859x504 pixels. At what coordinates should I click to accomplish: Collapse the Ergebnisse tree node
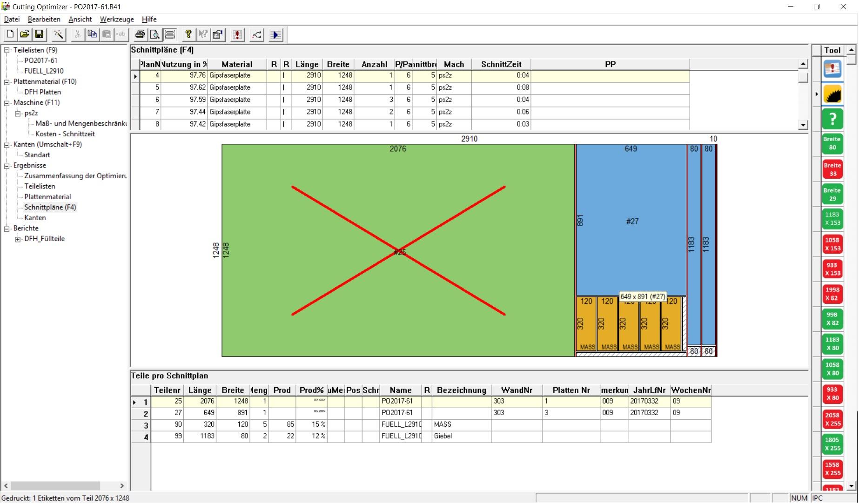(x=7, y=165)
